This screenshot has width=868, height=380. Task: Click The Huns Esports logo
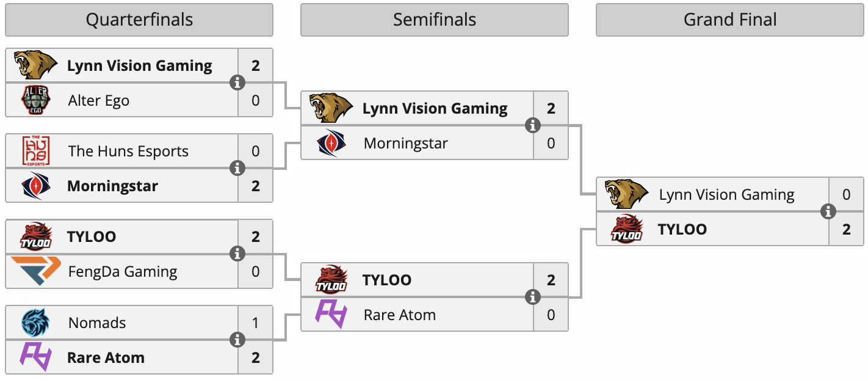(x=36, y=151)
